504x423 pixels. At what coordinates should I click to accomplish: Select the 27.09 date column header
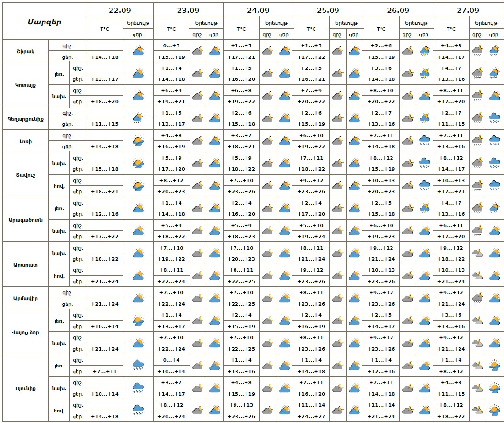(x=468, y=10)
